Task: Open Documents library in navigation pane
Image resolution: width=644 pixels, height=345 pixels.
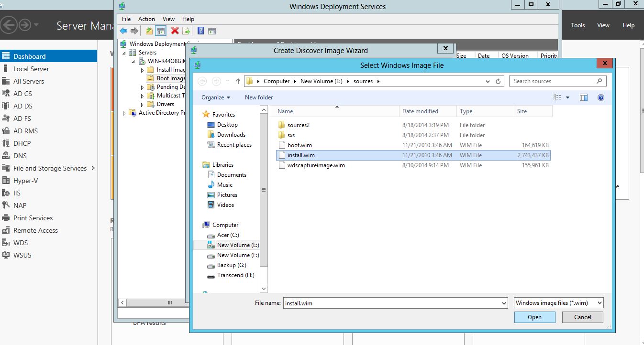Action: [232, 175]
